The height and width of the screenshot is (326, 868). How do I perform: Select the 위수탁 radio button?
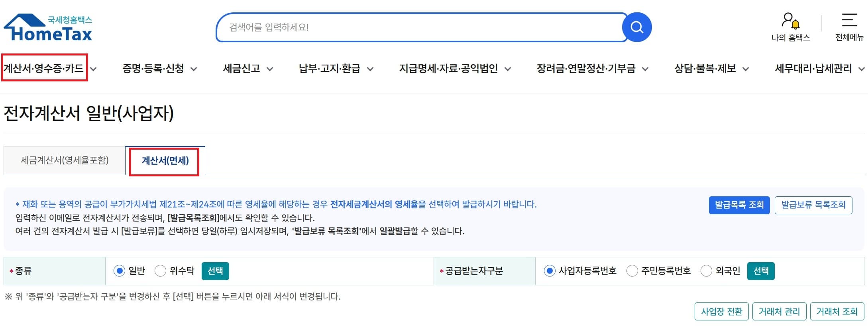160,271
